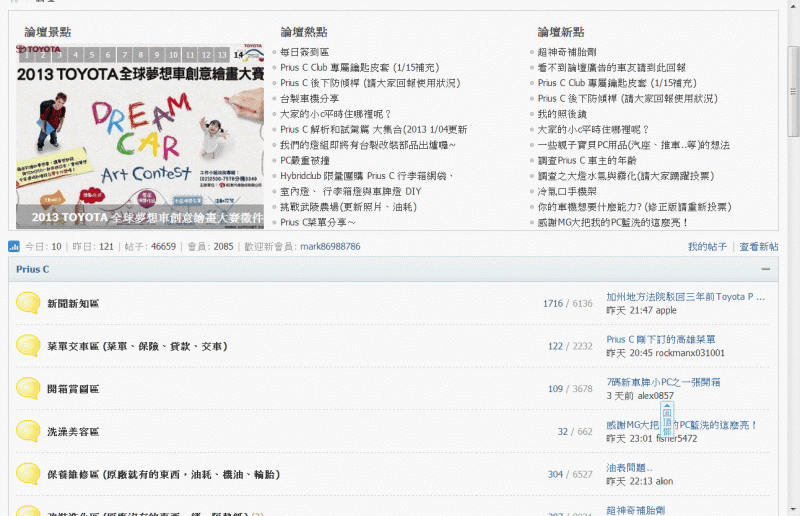Viewport: 800px width, 516px height.
Task: Open the topic count 304 for 保養維修區
Action: [555, 475]
